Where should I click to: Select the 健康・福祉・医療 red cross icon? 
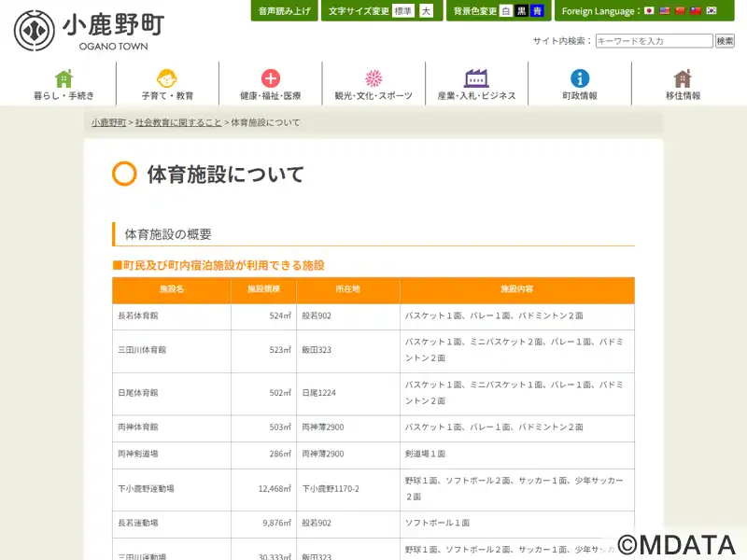[x=271, y=78]
